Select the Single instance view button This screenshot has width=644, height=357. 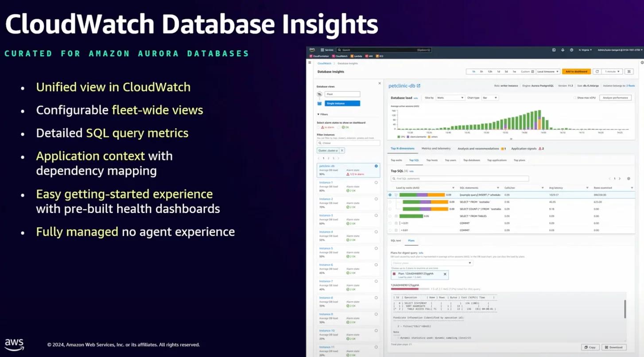(x=342, y=103)
